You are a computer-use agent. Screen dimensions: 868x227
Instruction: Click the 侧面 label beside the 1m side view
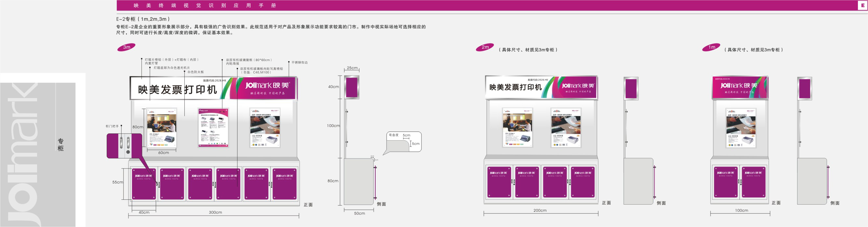coord(835,204)
